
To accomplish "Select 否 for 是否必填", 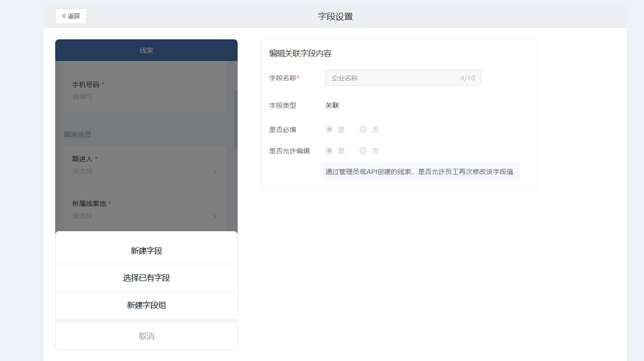I will click(x=363, y=129).
